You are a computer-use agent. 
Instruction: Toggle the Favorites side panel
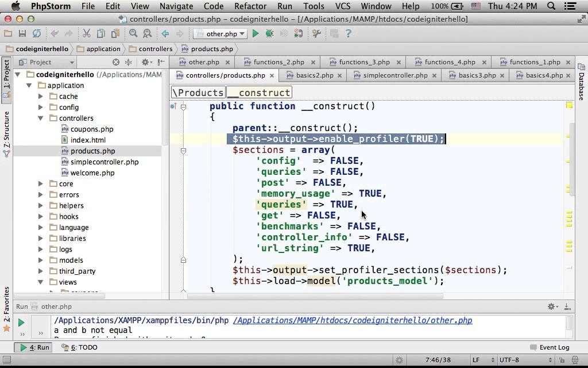coord(6,309)
